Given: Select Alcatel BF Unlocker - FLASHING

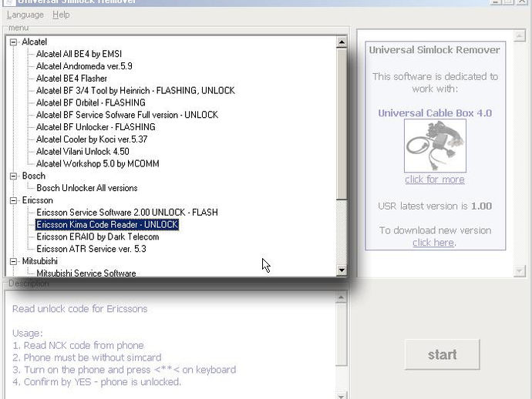Looking at the screenshot, I should tap(96, 127).
